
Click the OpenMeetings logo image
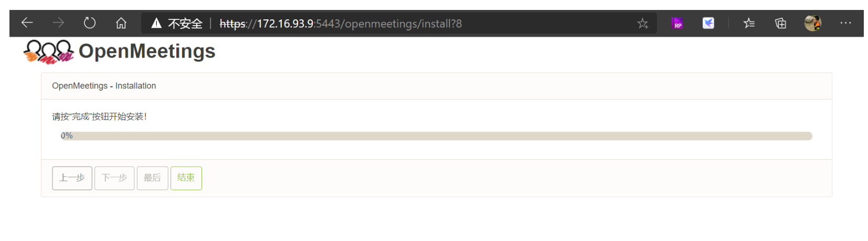[x=48, y=51]
